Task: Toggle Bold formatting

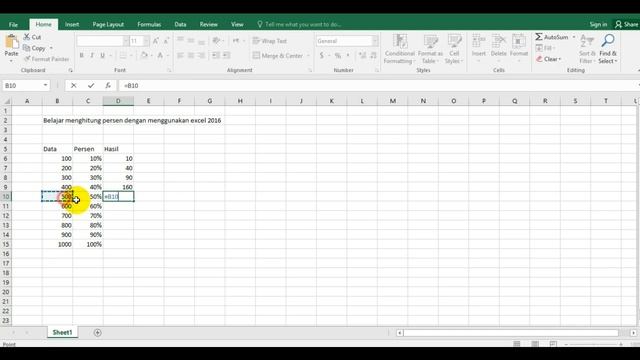Action: point(82,56)
